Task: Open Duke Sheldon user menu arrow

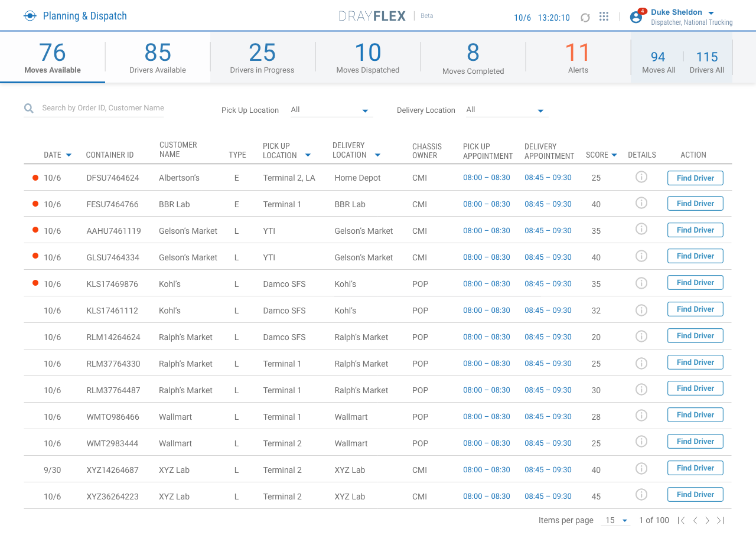Action: (x=711, y=13)
